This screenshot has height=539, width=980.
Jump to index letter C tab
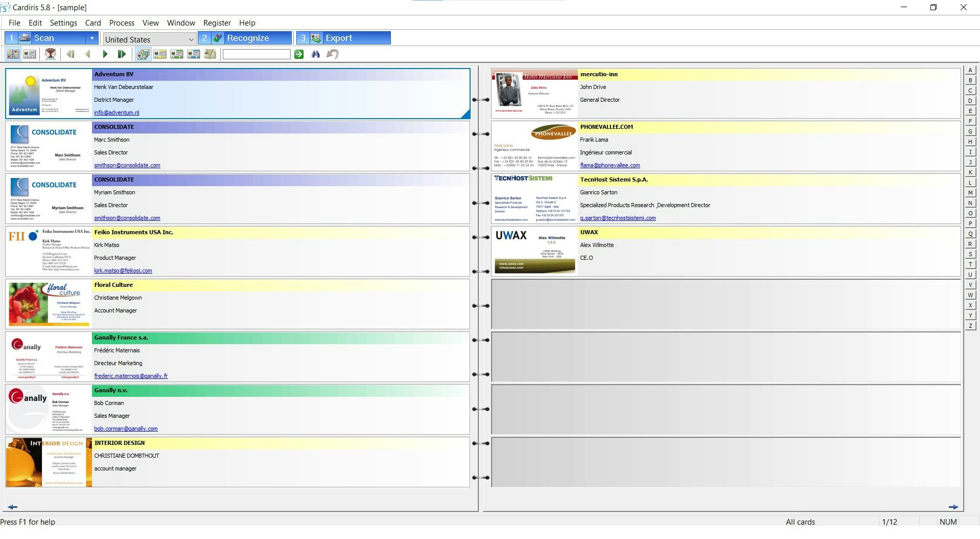pyautogui.click(x=970, y=91)
